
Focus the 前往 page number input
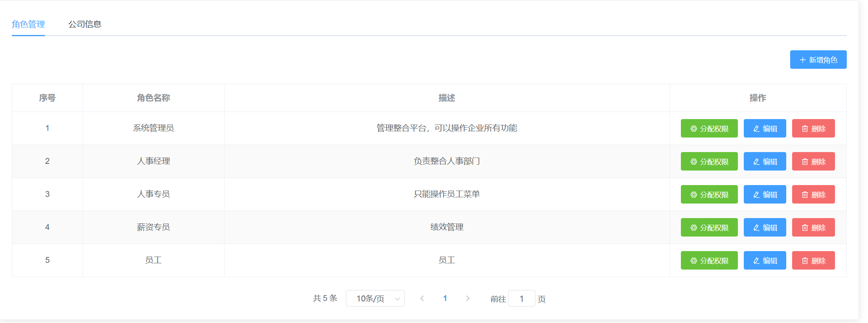coord(522,299)
